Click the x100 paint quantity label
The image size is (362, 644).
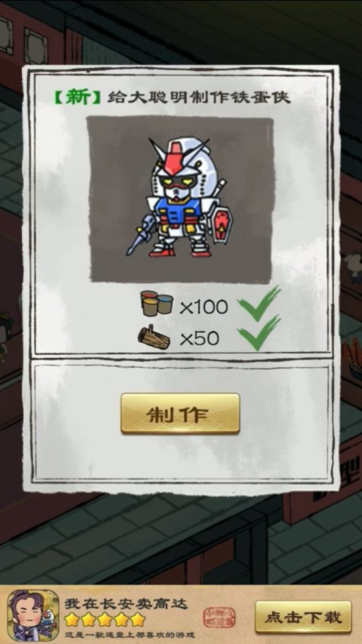pyautogui.click(x=204, y=307)
